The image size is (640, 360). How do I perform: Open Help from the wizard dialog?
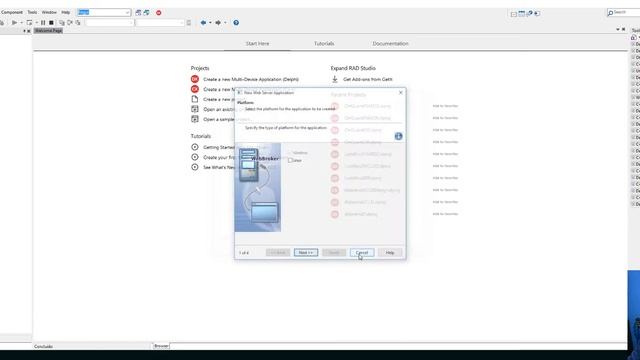click(390, 253)
